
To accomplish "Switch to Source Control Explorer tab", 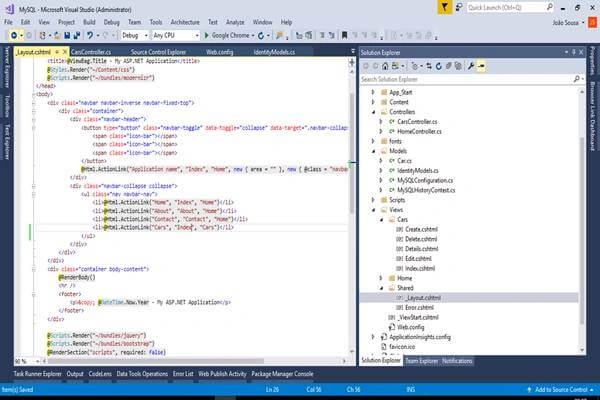I will [158, 52].
